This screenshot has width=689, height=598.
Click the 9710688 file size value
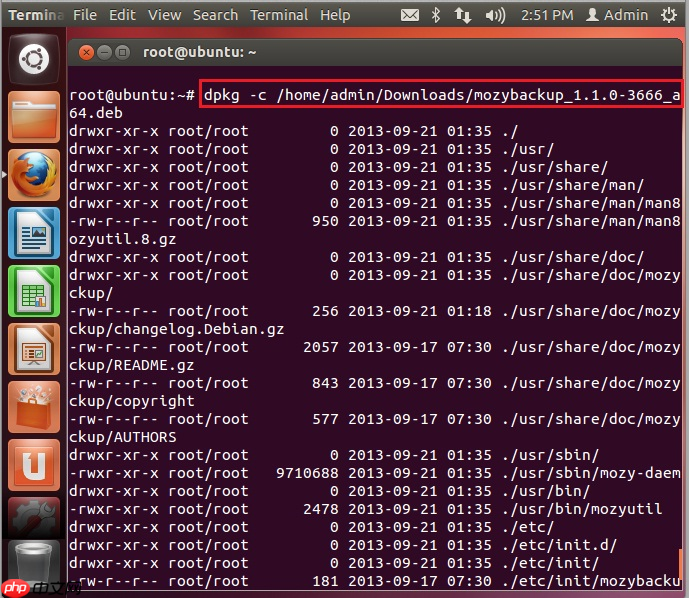pos(307,473)
